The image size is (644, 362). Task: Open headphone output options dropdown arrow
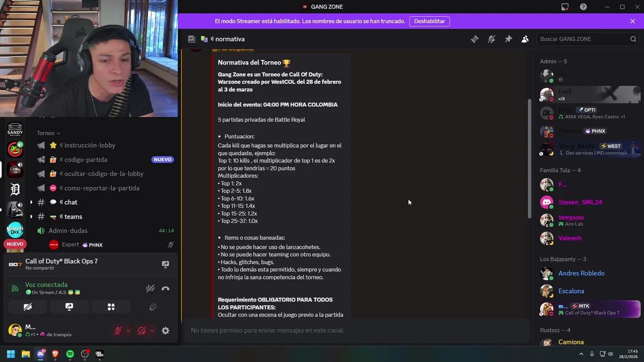click(x=152, y=331)
